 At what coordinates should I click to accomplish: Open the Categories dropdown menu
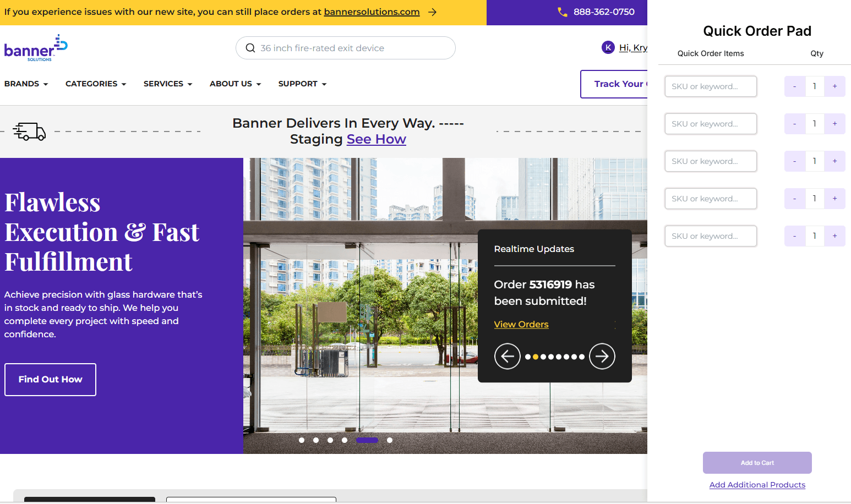(96, 84)
